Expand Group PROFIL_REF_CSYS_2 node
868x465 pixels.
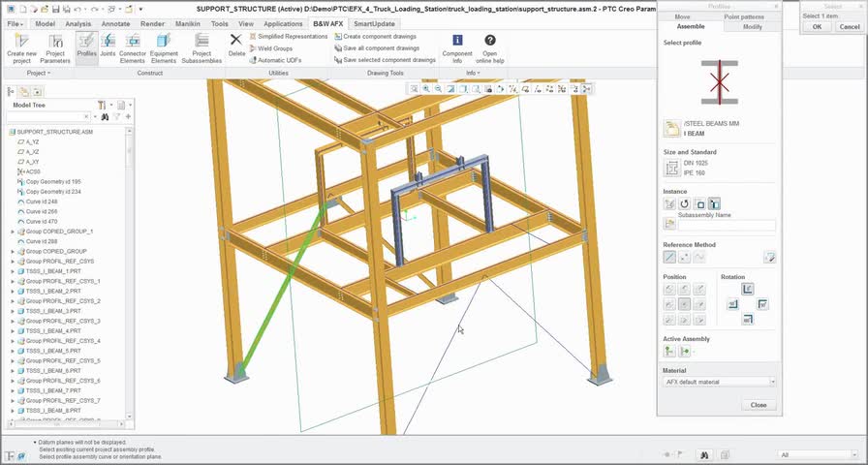[13, 301]
